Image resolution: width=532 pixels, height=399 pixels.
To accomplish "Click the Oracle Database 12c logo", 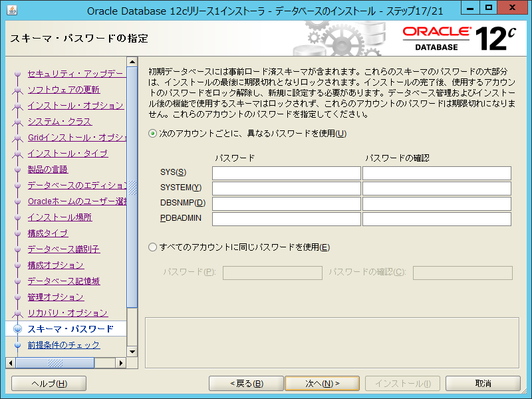I will [x=459, y=39].
